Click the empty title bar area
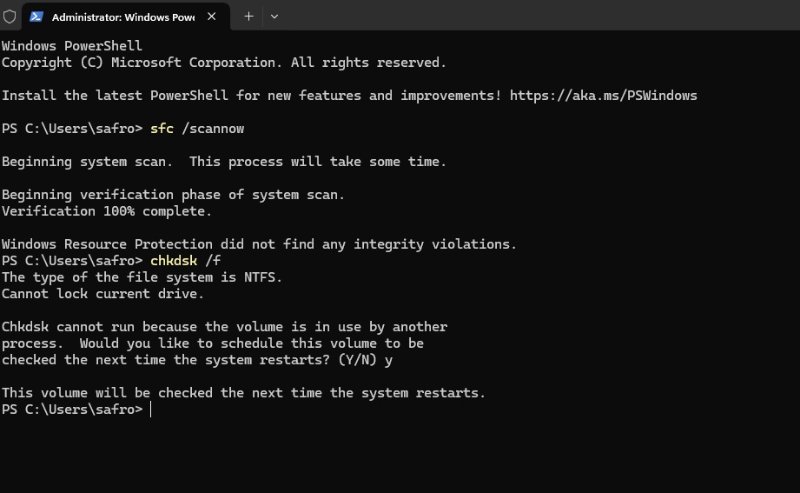Viewport: 800px width, 493px height. coord(540,16)
